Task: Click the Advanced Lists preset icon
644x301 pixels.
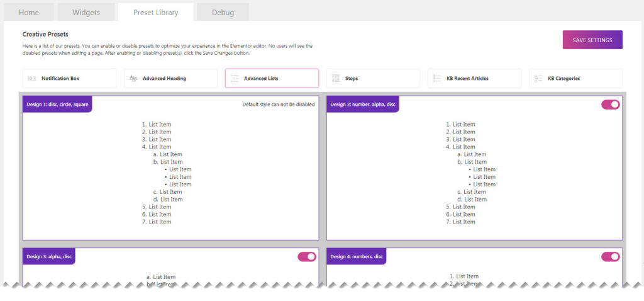Action: coord(235,79)
